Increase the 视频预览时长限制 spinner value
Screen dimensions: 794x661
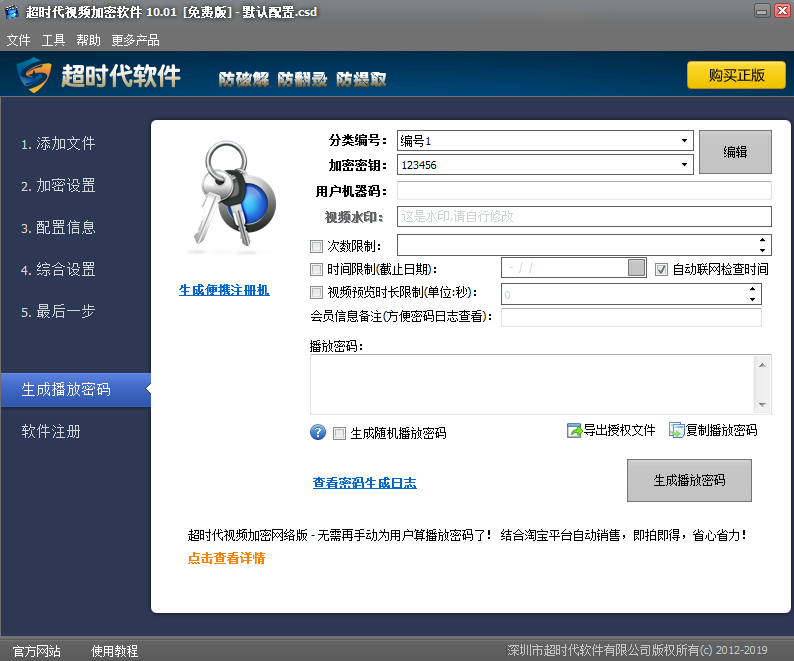(752, 289)
